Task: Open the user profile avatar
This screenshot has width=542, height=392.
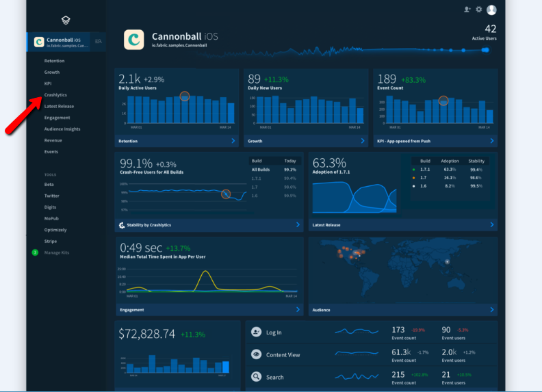Action: click(x=491, y=10)
